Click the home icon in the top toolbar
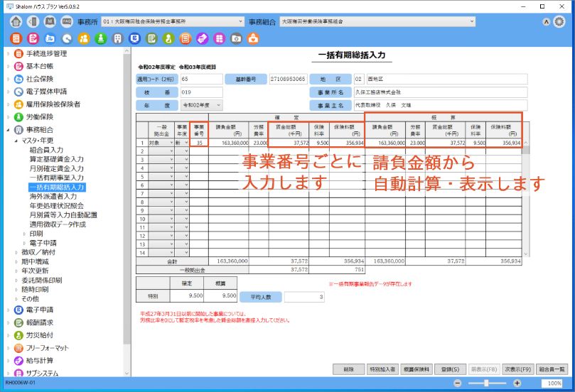Screen dimensions: 575x392 [16, 21]
